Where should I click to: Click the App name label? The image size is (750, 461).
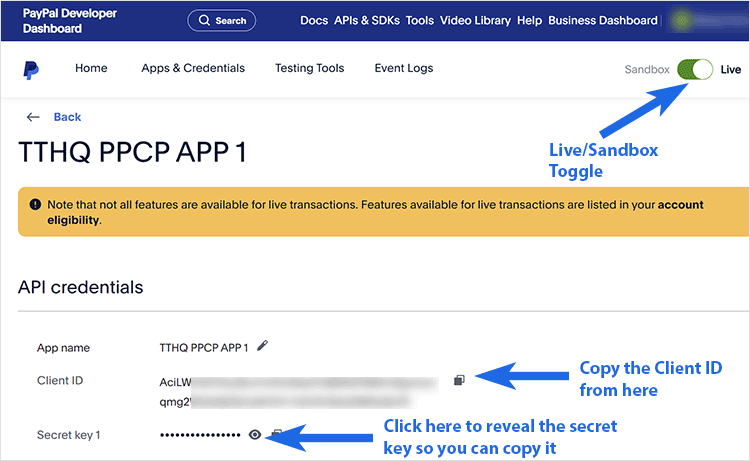(x=63, y=348)
